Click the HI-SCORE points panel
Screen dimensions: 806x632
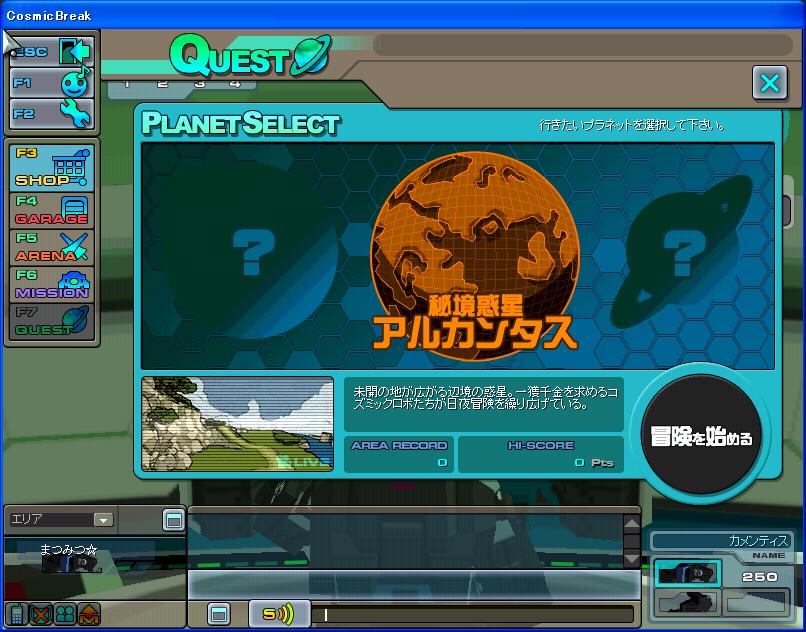point(540,454)
